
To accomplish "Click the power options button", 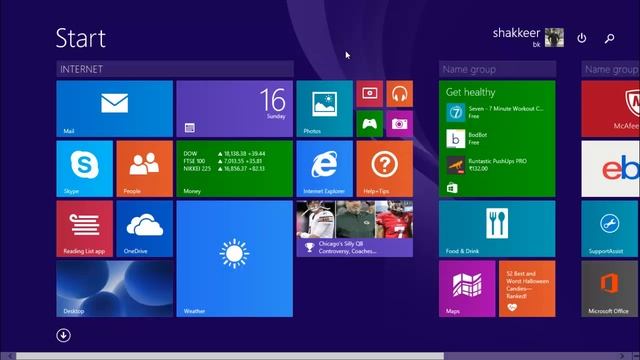I will click(x=582, y=38).
